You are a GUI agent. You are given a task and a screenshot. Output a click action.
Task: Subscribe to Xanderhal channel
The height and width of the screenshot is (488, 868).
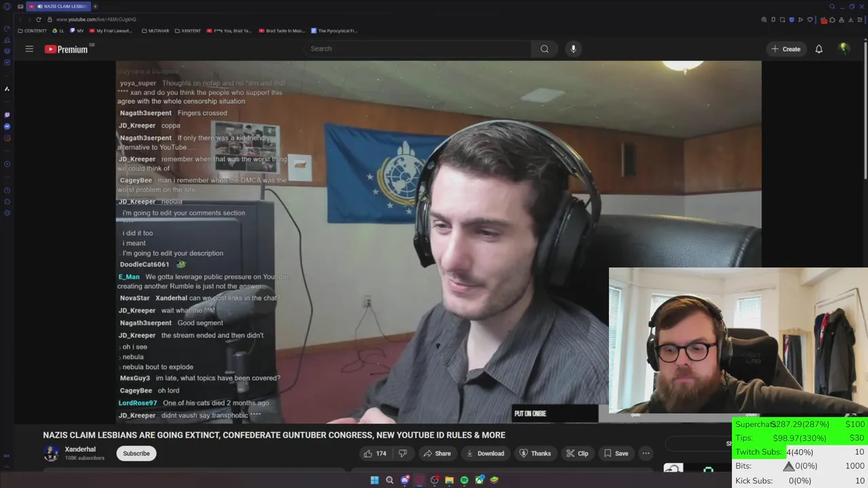(x=136, y=453)
